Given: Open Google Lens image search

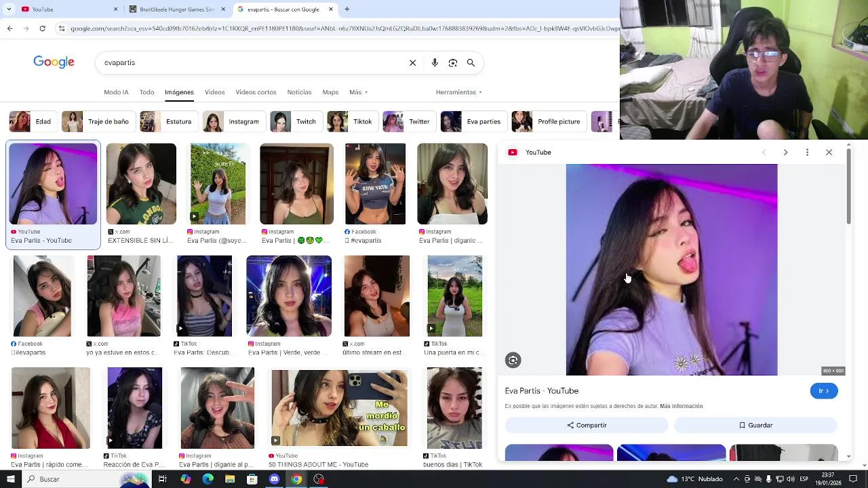Looking at the screenshot, I should [x=453, y=62].
